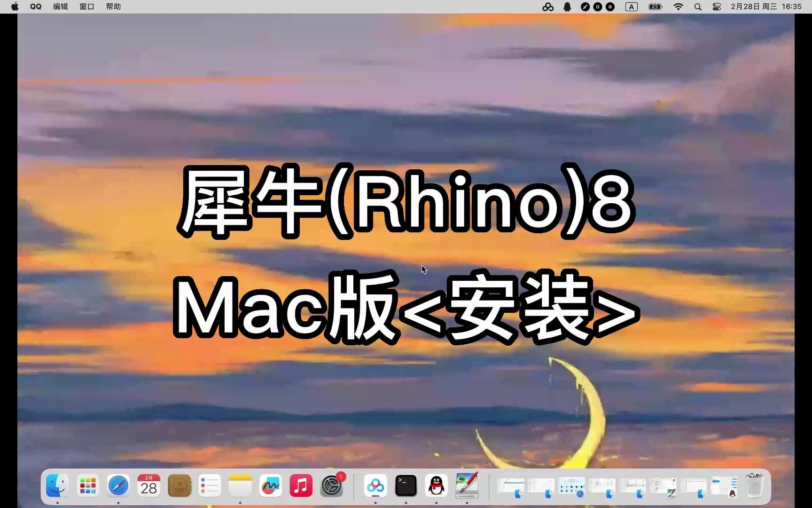
Task: Restore the minimized Safari-badged window
Action: point(572,487)
